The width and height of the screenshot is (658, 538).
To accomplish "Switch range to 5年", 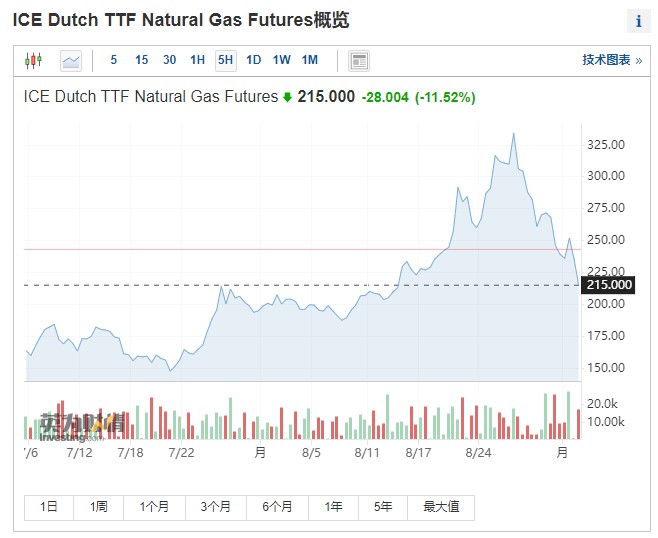I will tap(383, 507).
